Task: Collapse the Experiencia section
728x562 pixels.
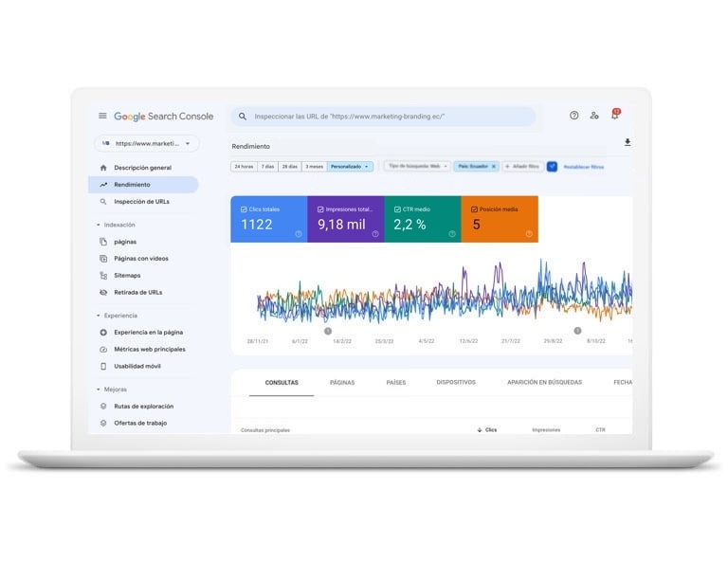Action: (x=98, y=316)
